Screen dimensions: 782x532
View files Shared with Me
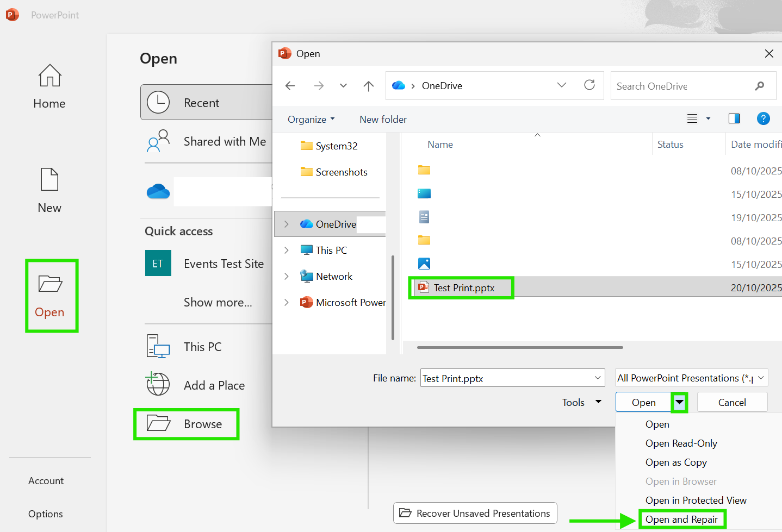coord(207,141)
